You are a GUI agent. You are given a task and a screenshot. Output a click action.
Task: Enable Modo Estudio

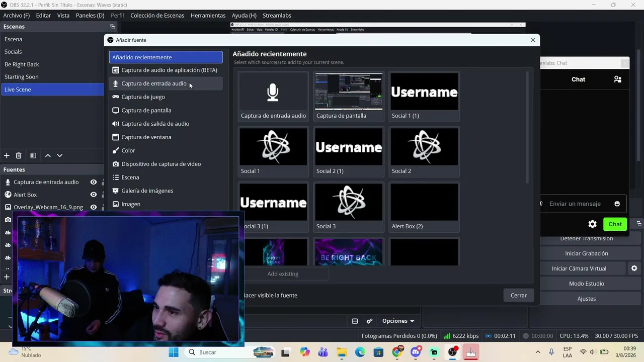click(x=587, y=284)
